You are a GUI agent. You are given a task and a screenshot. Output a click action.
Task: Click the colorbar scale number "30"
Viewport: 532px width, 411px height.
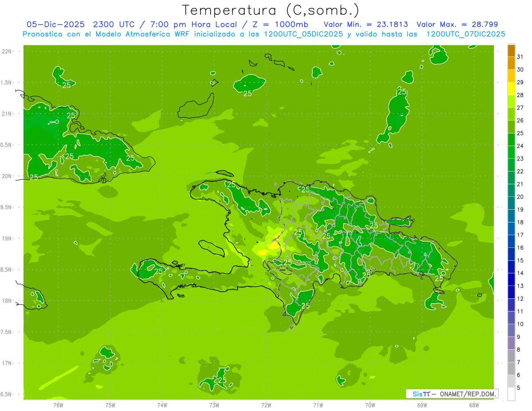tap(520, 69)
